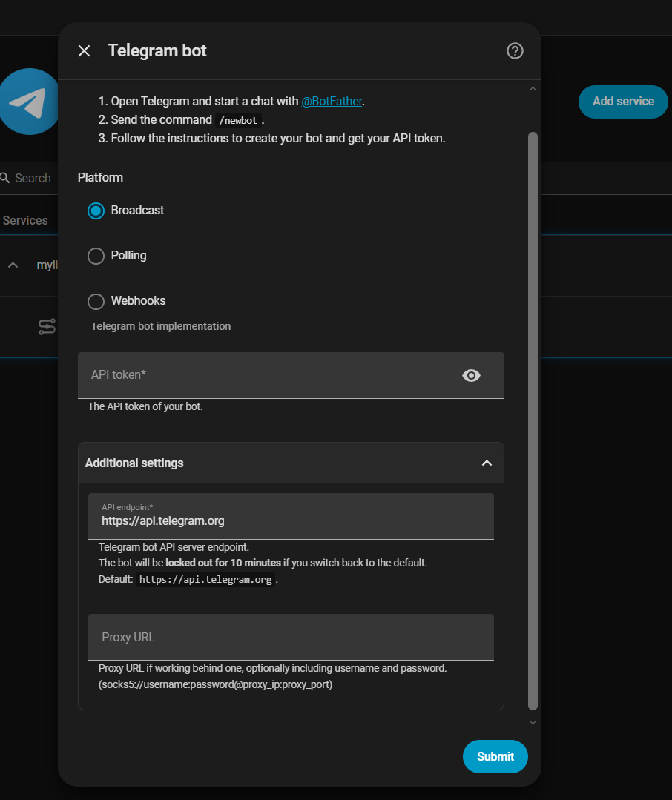Click the search magnifier icon
This screenshot has width=672, height=800.
pos(4,177)
